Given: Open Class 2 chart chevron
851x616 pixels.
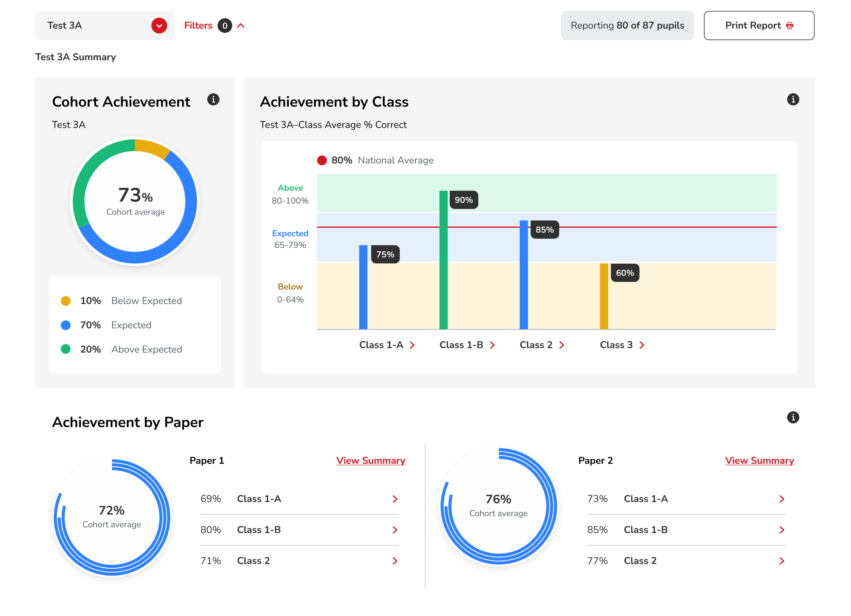Looking at the screenshot, I should point(561,345).
